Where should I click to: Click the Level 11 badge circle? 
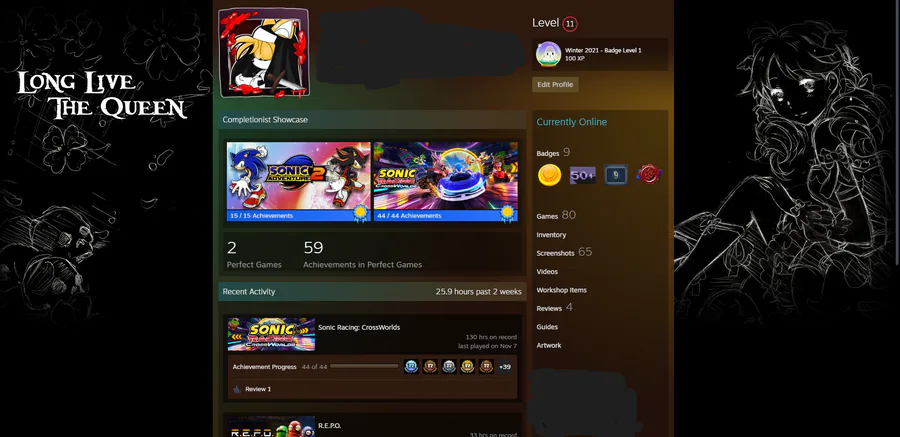click(x=570, y=24)
